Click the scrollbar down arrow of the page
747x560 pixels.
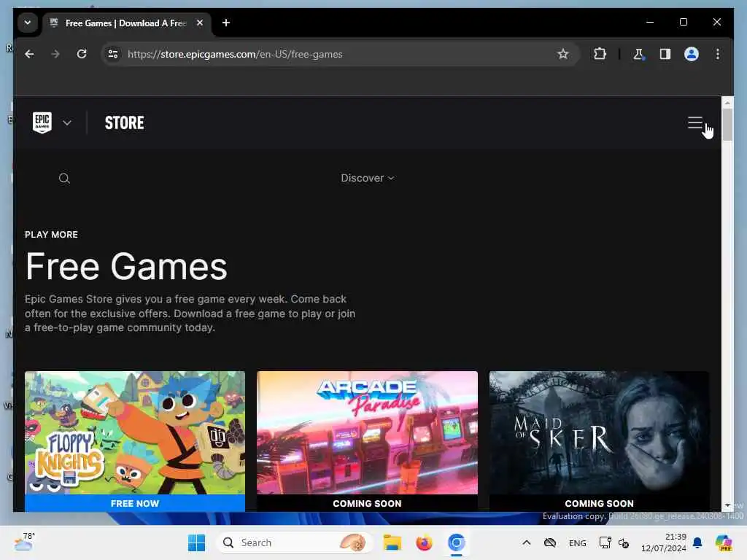pyautogui.click(x=727, y=505)
